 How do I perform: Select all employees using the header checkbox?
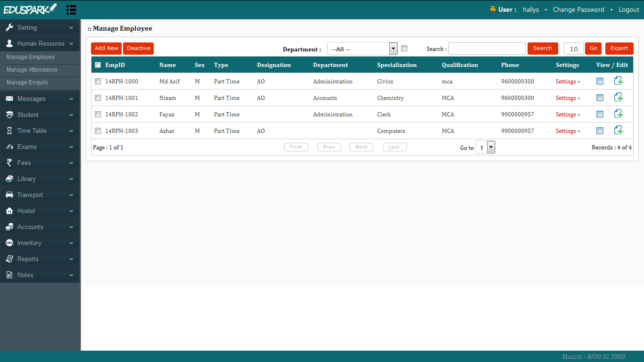pyautogui.click(x=98, y=65)
